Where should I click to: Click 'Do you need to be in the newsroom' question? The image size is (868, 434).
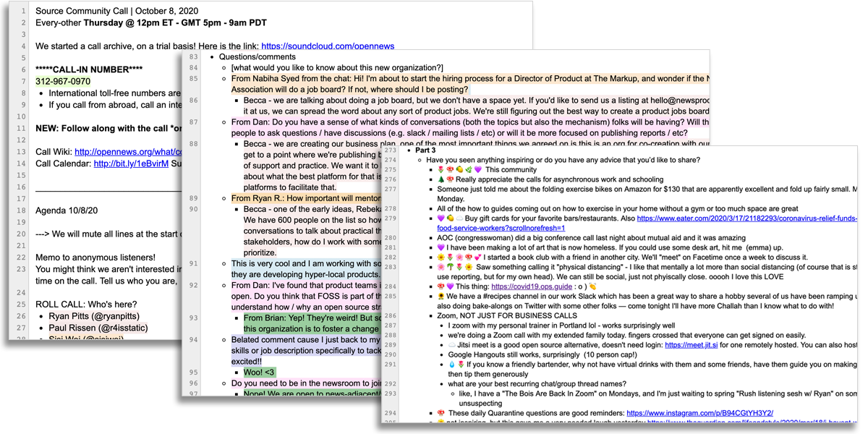pos(306,383)
